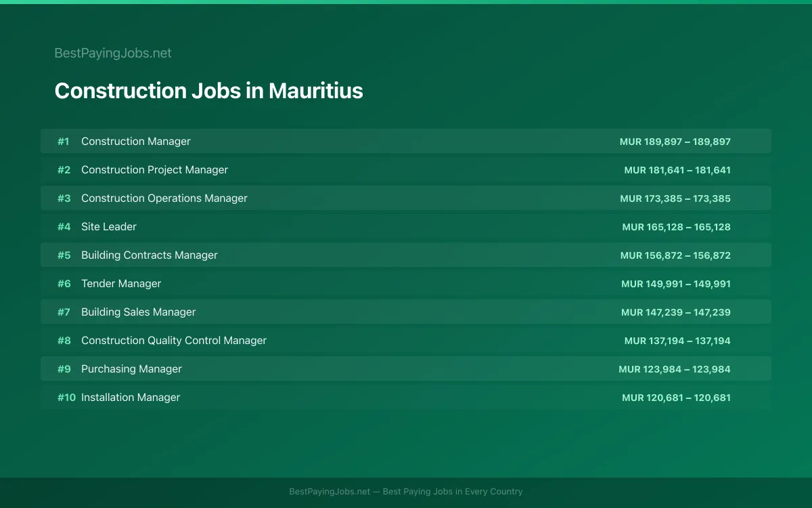This screenshot has height=508, width=812.
Task: Select the Construction Project Manager job title
Action: pos(154,170)
